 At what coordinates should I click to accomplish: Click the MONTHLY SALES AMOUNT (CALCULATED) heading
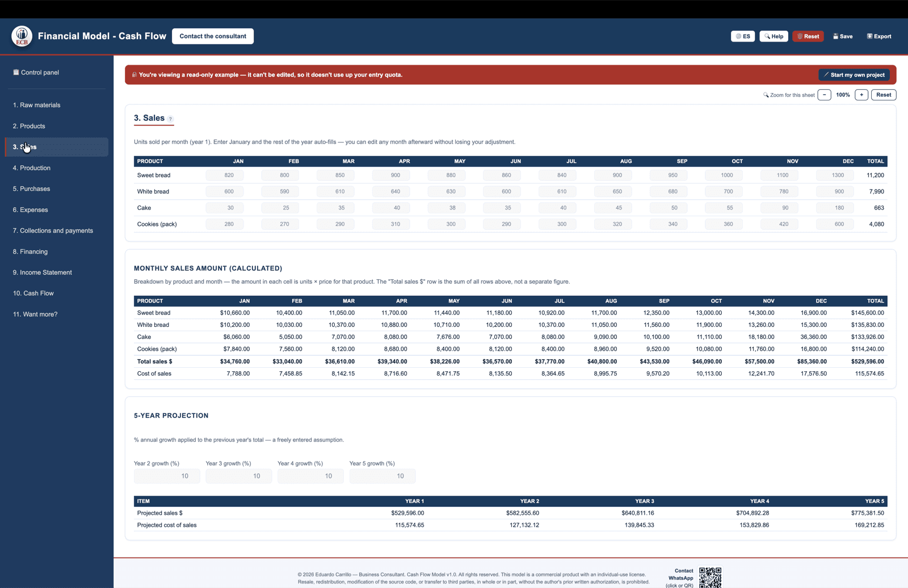tap(208, 268)
